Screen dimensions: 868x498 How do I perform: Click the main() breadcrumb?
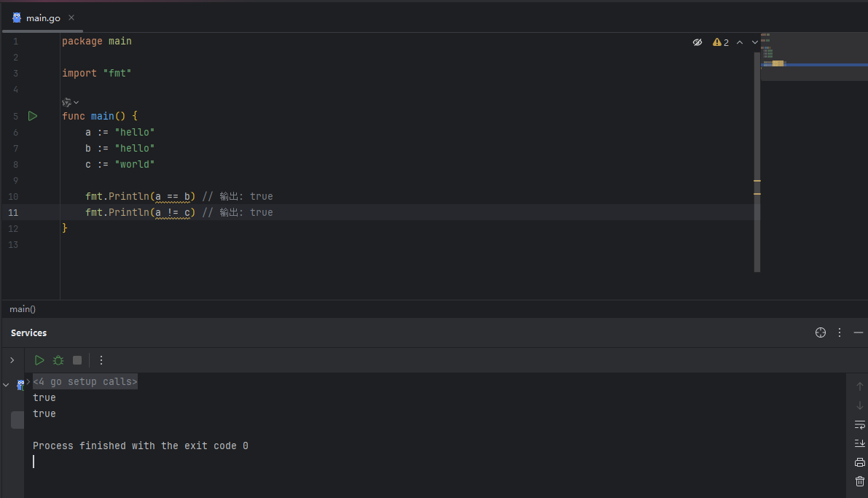pos(23,309)
